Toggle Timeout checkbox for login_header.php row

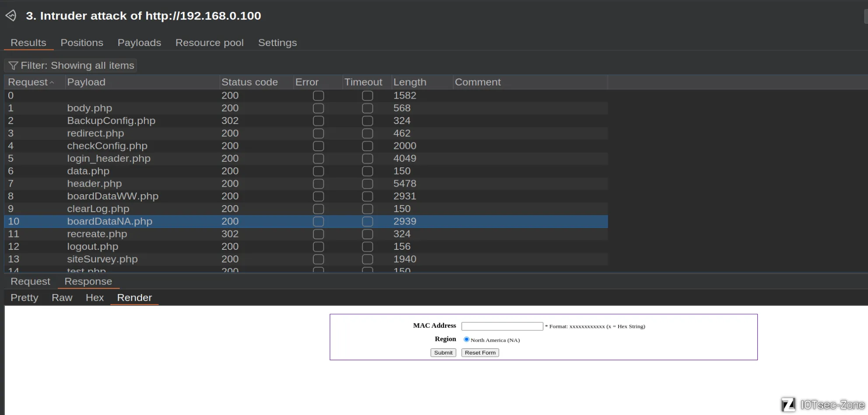pos(368,159)
